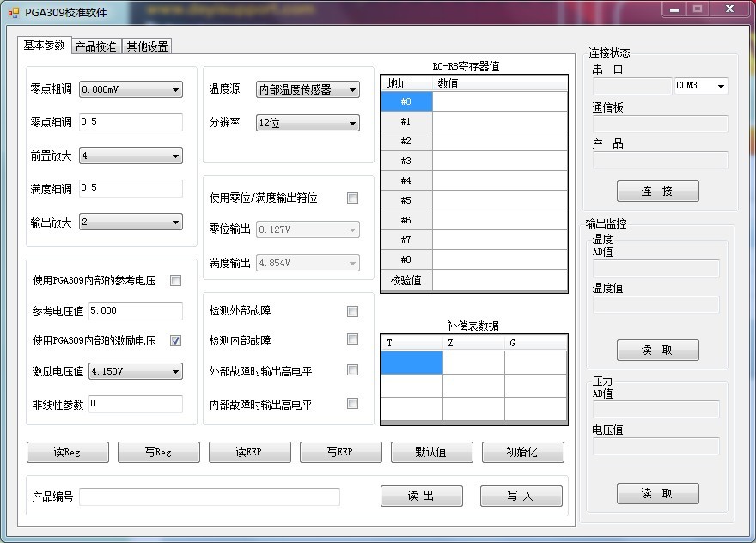Open the 其他设置 tab
This screenshot has height=543, width=756.
click(147, 46)
